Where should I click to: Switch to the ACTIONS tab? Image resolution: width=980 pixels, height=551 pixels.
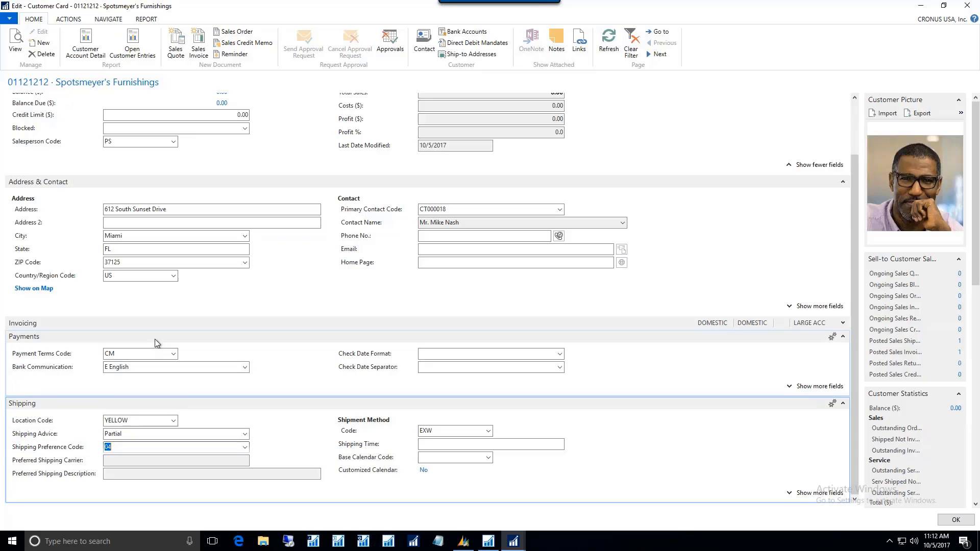(68, 19)
